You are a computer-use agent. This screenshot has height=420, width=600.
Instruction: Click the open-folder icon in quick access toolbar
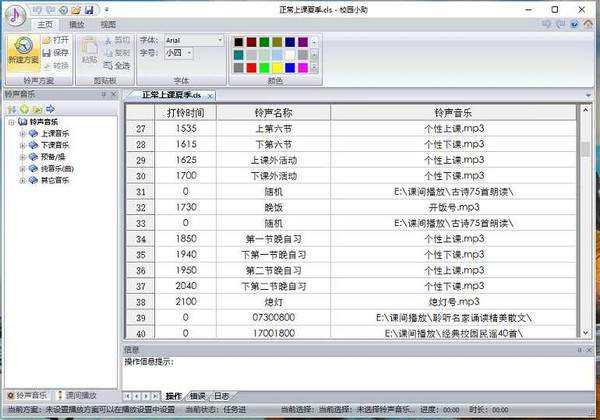(76, 8)
